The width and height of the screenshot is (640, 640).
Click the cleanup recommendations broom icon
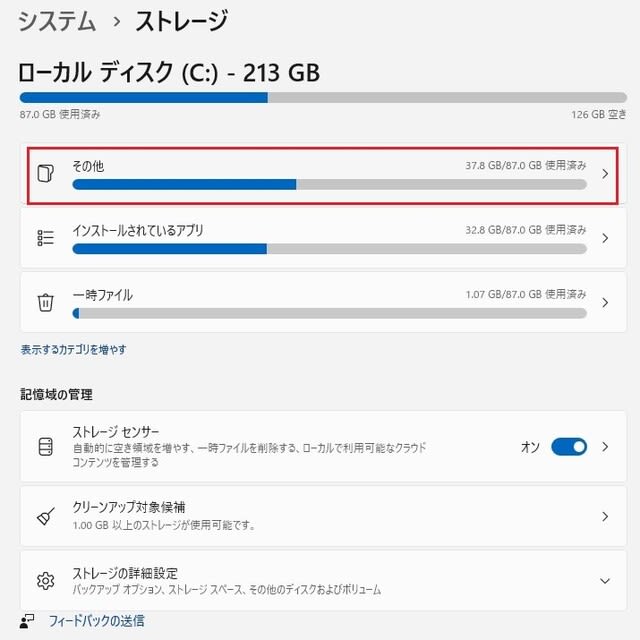pos(46,516)
